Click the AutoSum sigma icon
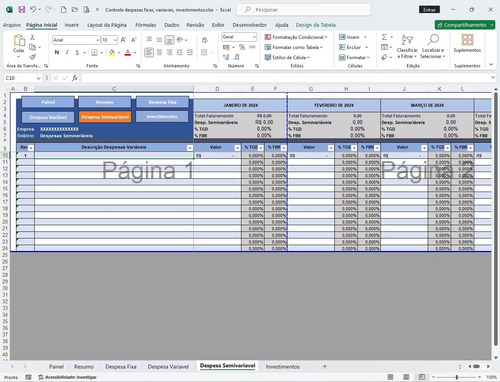The image size is (500, 382). click(384, 37)
